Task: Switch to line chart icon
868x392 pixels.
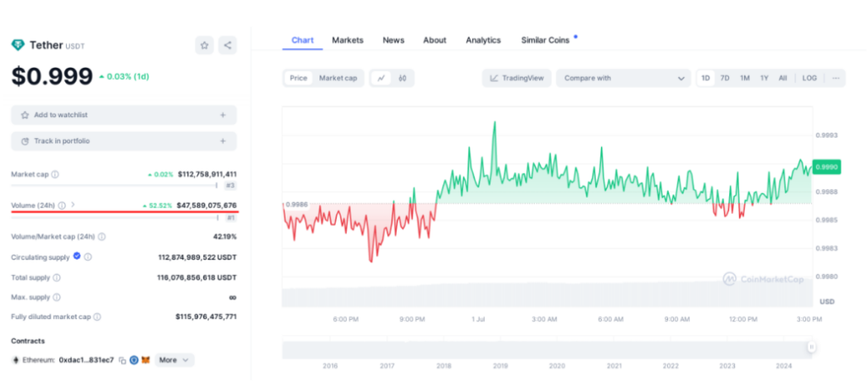Action: (381, 78)
